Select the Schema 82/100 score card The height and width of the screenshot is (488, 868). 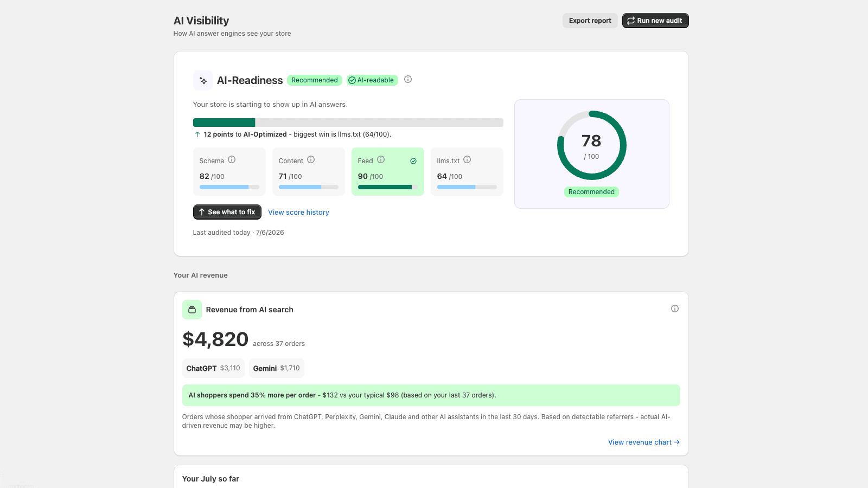tap(229, 171)
